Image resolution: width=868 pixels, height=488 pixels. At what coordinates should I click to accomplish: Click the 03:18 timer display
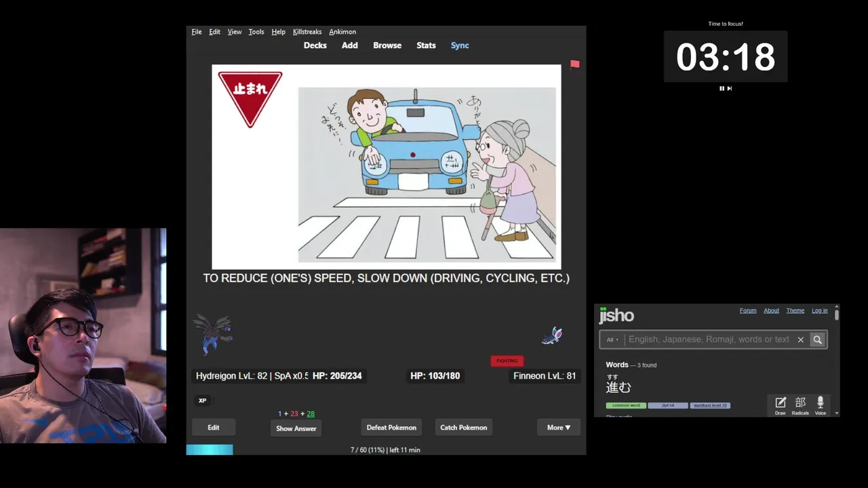click(x=726, y=56)
